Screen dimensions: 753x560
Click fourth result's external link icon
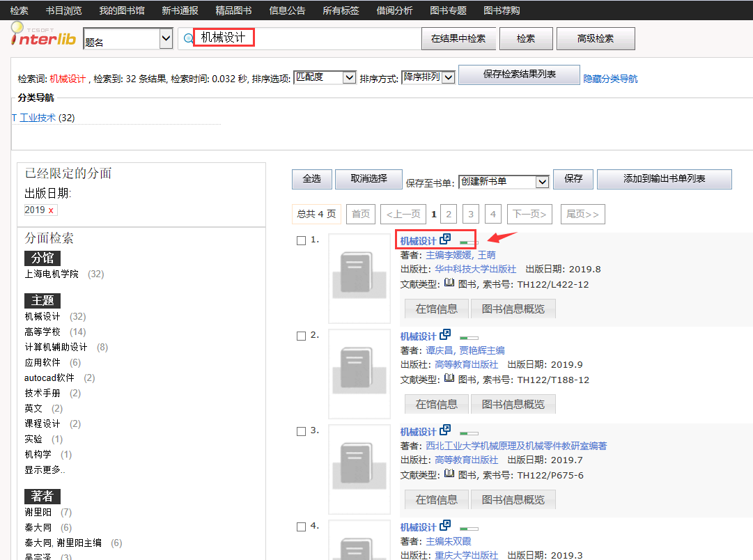[x=445, y=526]
